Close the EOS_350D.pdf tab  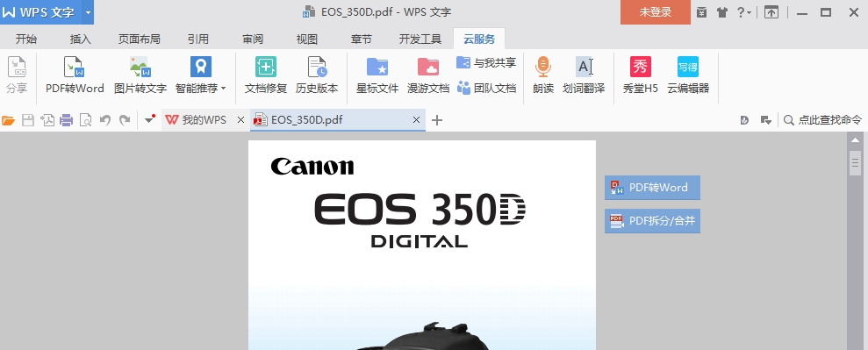(417, 120)
